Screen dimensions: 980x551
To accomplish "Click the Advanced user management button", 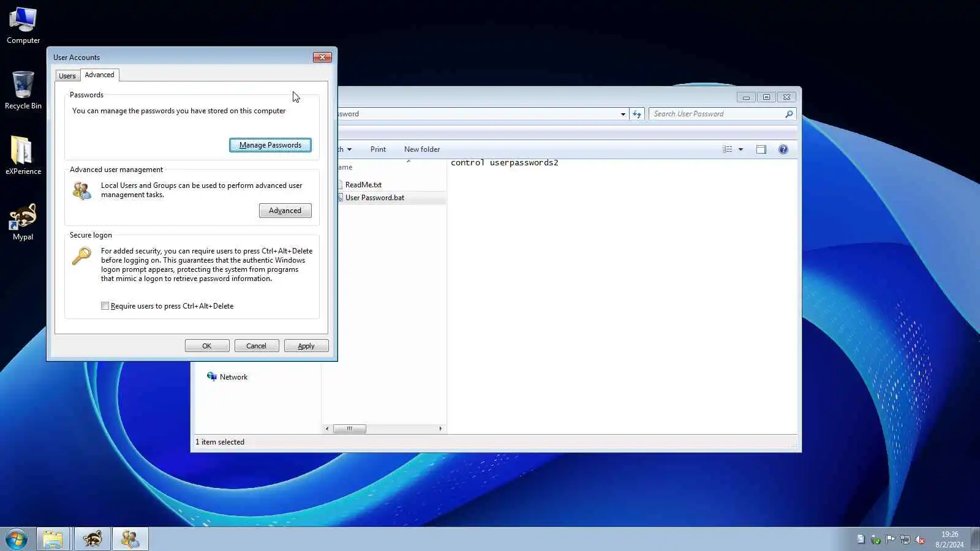I will click(285, 211).
